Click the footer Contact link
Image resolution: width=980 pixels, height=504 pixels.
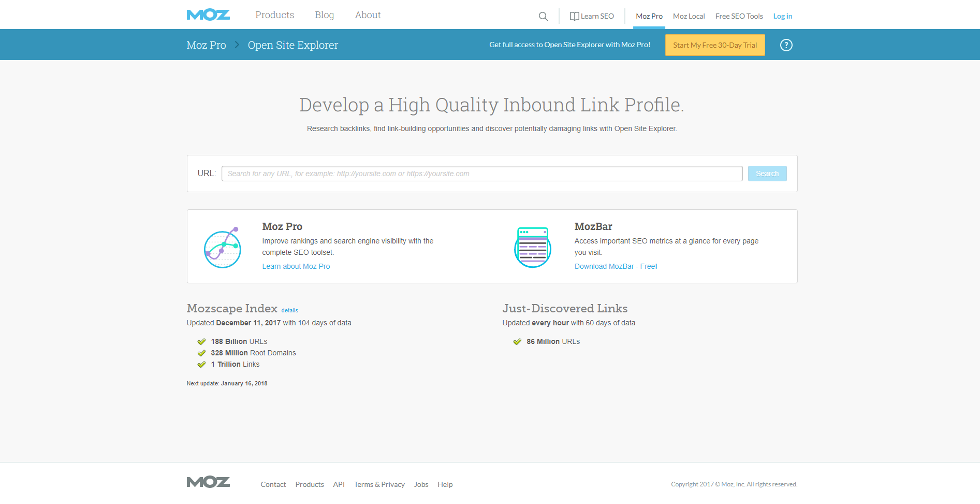(273, 484)
